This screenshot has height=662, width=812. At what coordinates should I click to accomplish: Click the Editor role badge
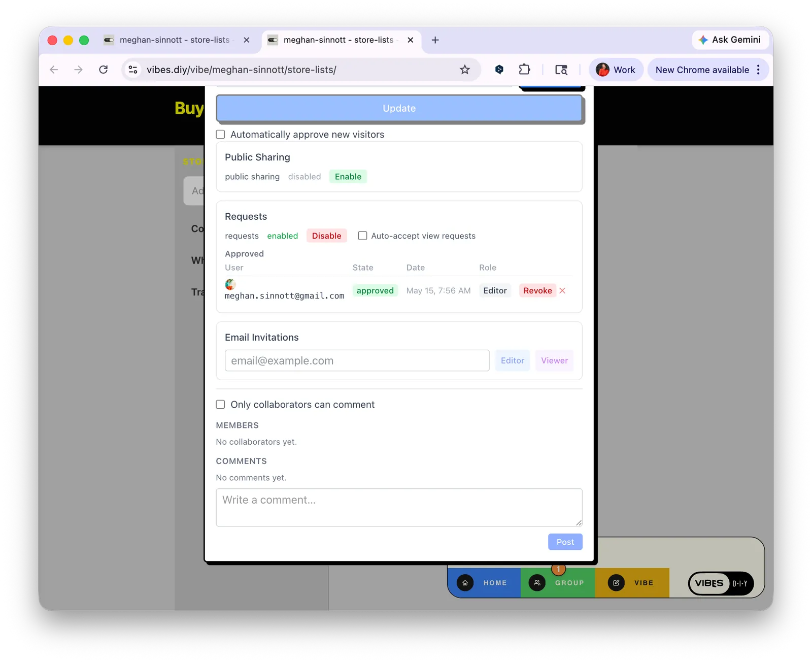click(495, 291)
